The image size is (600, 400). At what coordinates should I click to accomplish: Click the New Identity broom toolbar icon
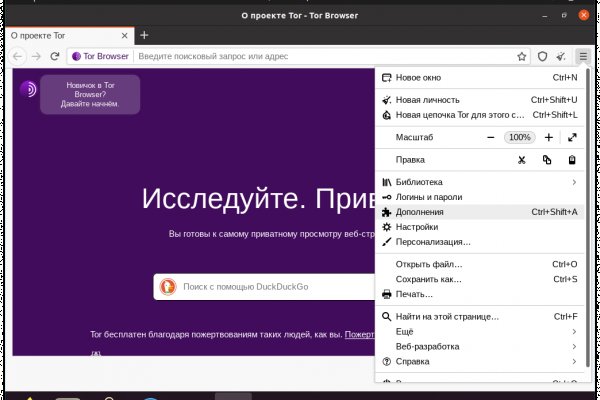562,57
